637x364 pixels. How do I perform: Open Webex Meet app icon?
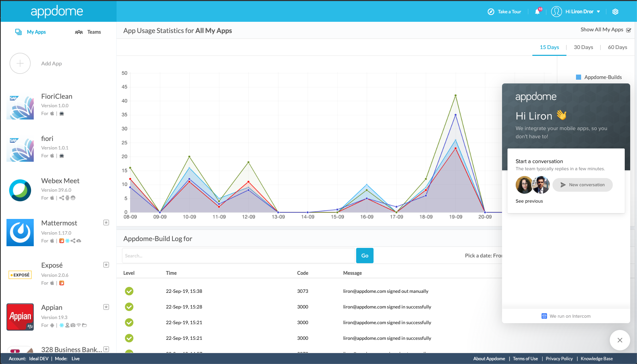point(20,190)
